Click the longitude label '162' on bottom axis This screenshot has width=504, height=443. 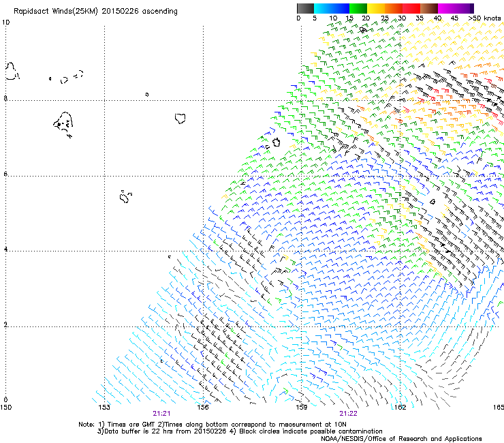400,408
